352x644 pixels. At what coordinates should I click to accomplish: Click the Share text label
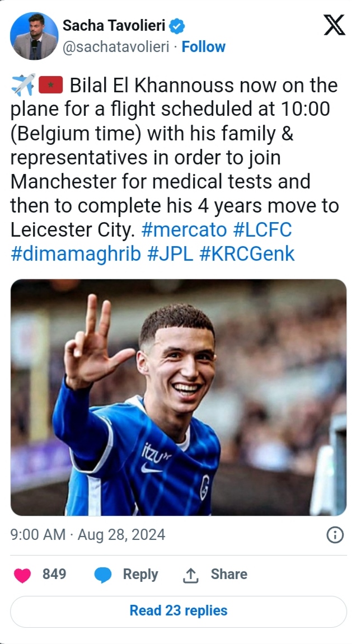point(229,575)
